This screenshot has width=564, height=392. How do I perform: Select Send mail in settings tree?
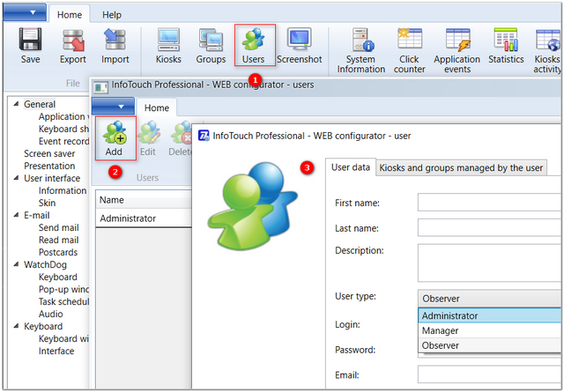point(59,227)
